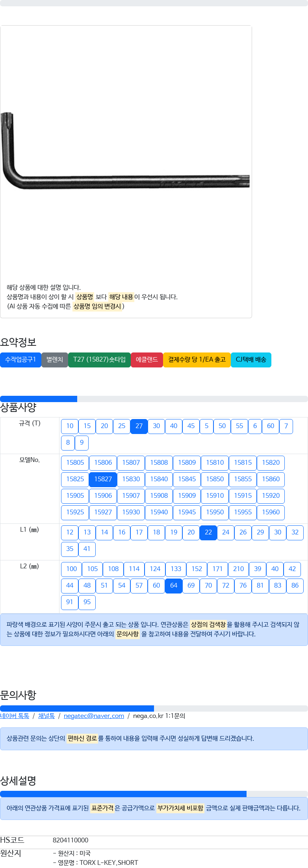Click the 상품사양 blue progress bar
The height and width of the screenshot is (868, 308).
(39, 399)
